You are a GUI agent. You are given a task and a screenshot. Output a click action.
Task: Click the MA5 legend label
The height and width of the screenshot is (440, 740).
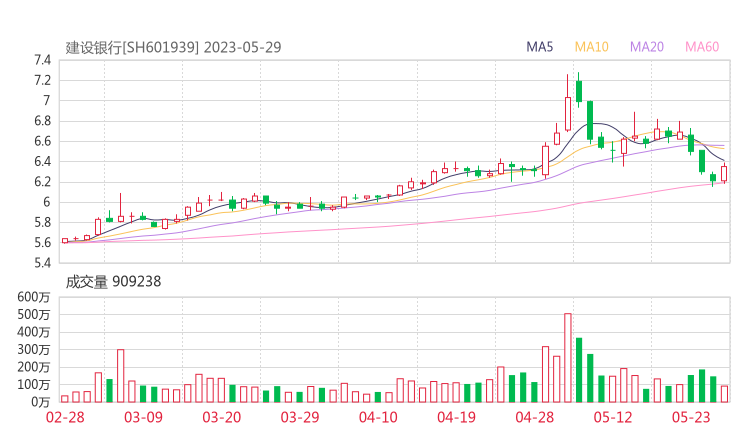[x=539, y=47]
